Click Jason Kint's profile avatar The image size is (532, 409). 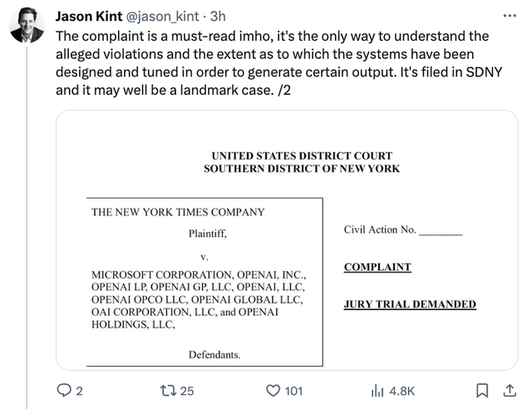click(x=26, y=25)
